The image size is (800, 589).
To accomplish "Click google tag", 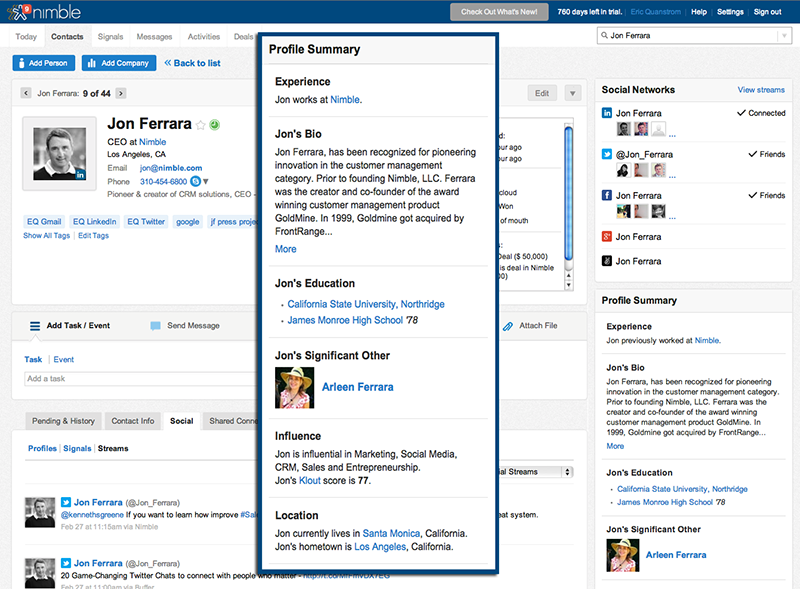I will tap(188, 222).
